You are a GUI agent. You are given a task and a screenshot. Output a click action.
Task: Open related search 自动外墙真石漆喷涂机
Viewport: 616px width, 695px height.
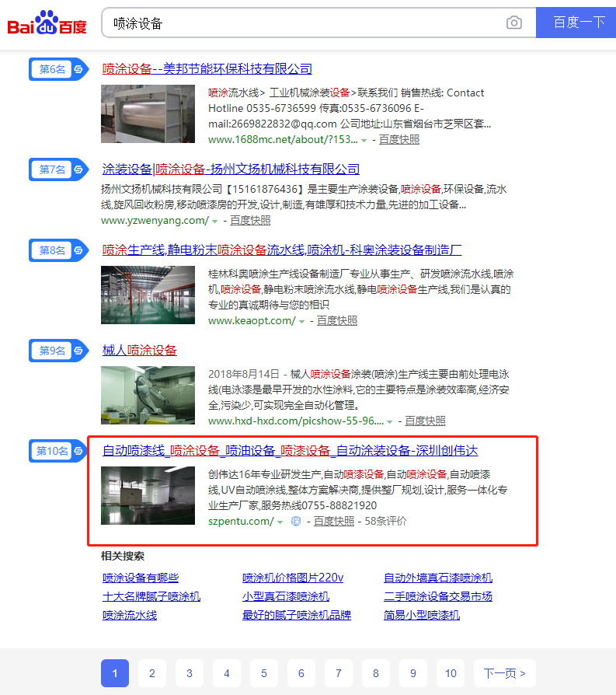click(x=438, y=578)
